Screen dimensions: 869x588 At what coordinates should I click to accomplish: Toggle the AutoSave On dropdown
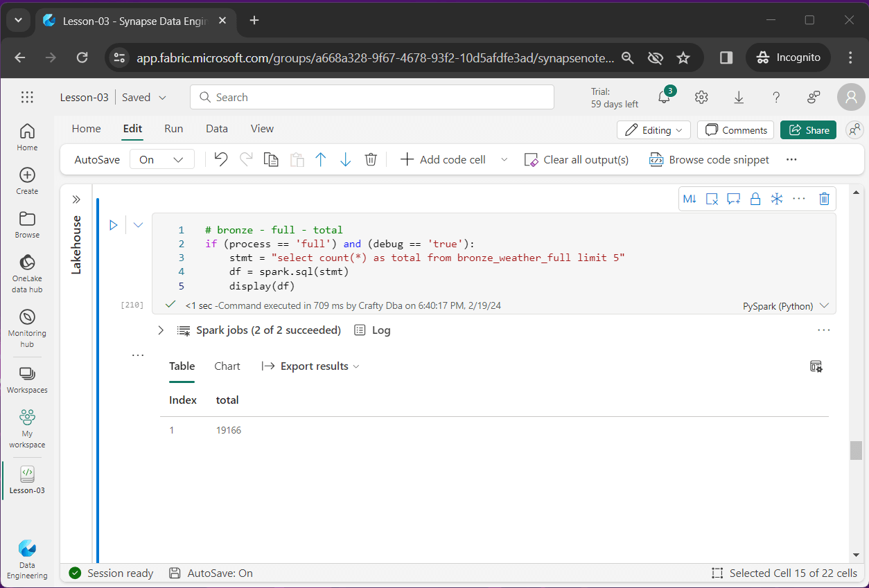coord(161,159)
